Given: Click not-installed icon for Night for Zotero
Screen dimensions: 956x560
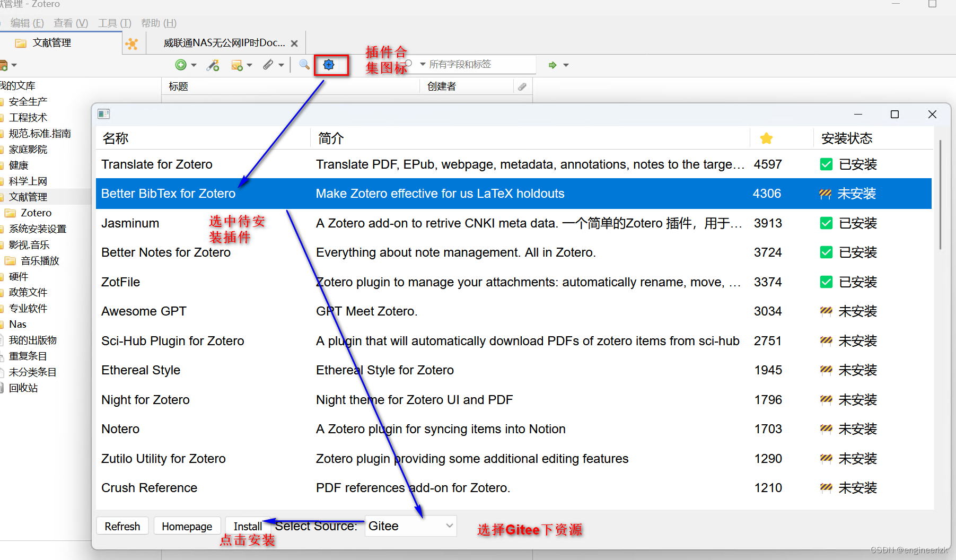Looking at the screenshot, I should (x=826, y=400).
